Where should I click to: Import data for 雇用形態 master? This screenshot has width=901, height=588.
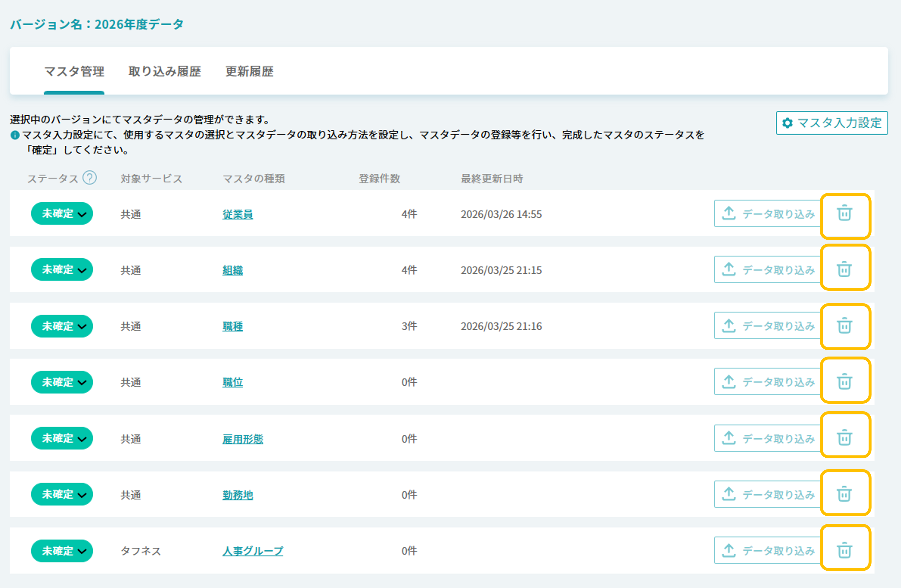[768, 438]
